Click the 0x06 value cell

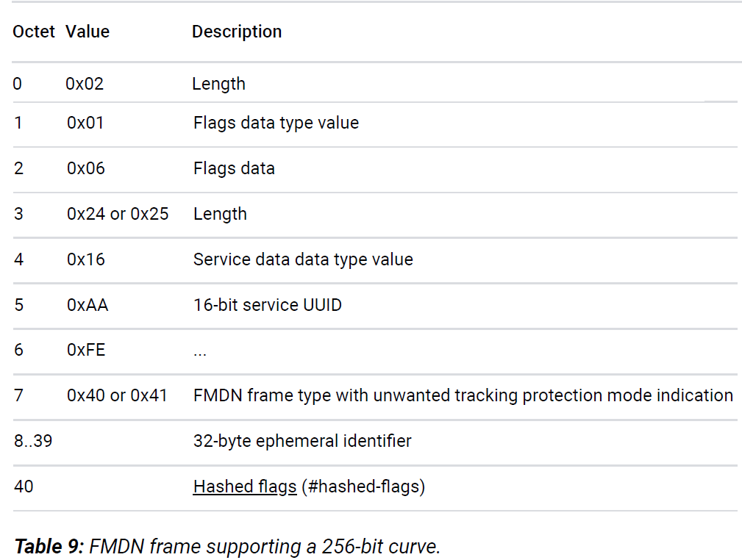[86, 168]
